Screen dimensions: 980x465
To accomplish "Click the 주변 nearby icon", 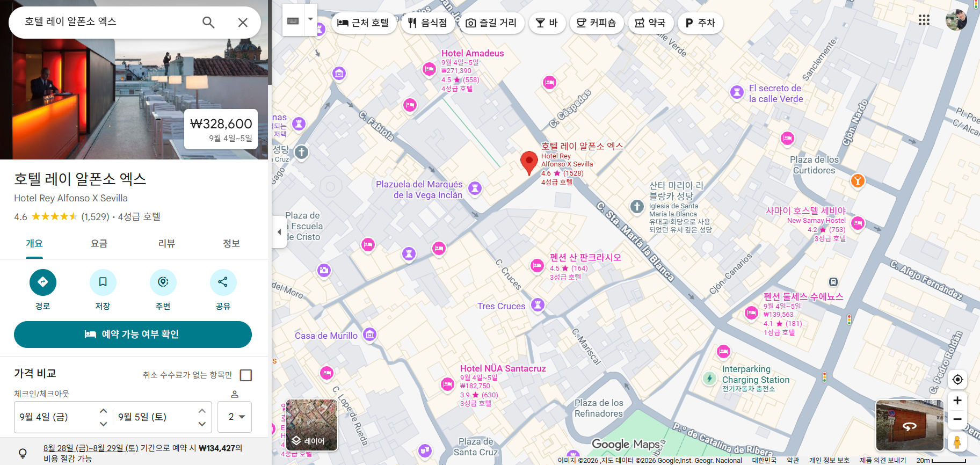I will coord(163,282).
